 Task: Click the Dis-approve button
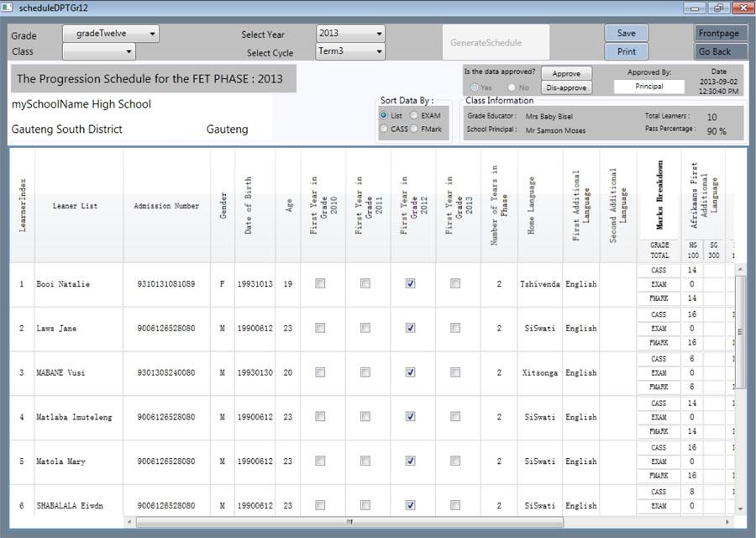[x=566, y=86]
